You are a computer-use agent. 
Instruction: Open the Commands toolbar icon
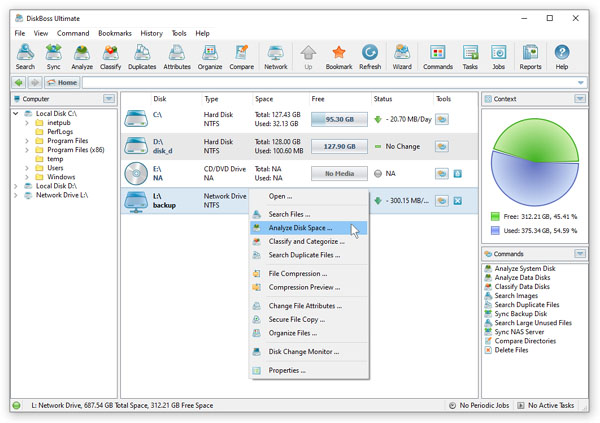(438, 57)
